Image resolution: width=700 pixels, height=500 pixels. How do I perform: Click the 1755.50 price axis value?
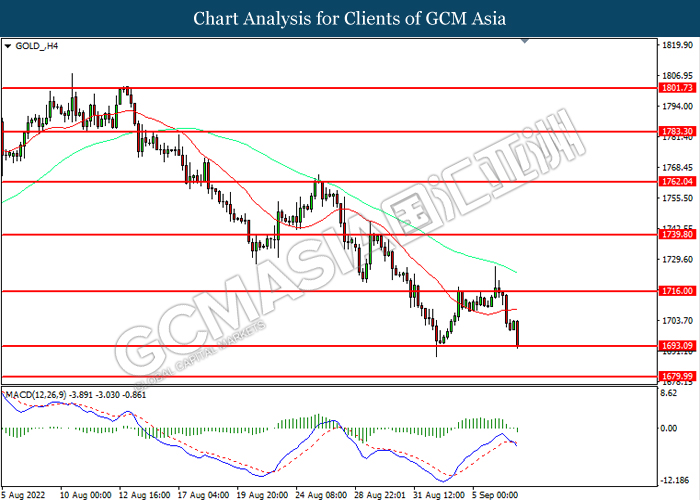pyautogui.click(x=678, y=198)
